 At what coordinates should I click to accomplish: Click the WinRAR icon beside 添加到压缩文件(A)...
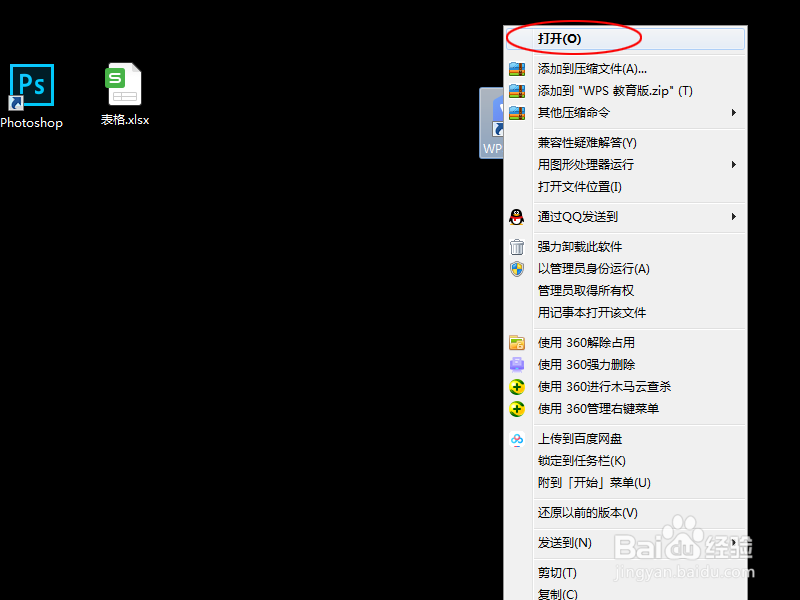[x=517, y=69]
